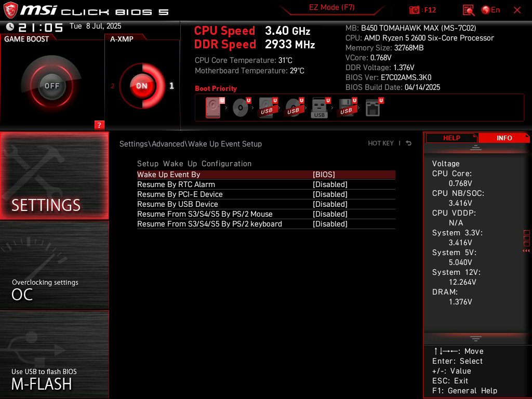Change Resume By PS/2 keyboard value
This screenshot has width=532, height=399.
click(330, 223)
